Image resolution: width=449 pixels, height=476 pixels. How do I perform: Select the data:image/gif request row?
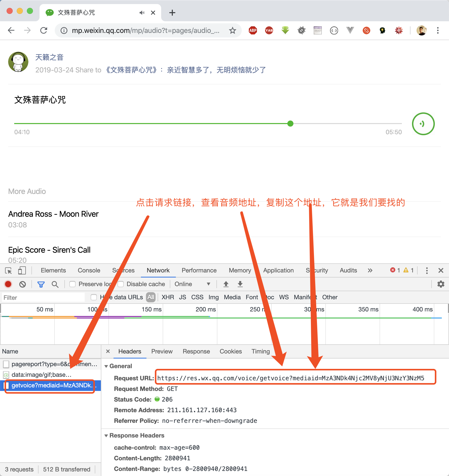[50, 375]
